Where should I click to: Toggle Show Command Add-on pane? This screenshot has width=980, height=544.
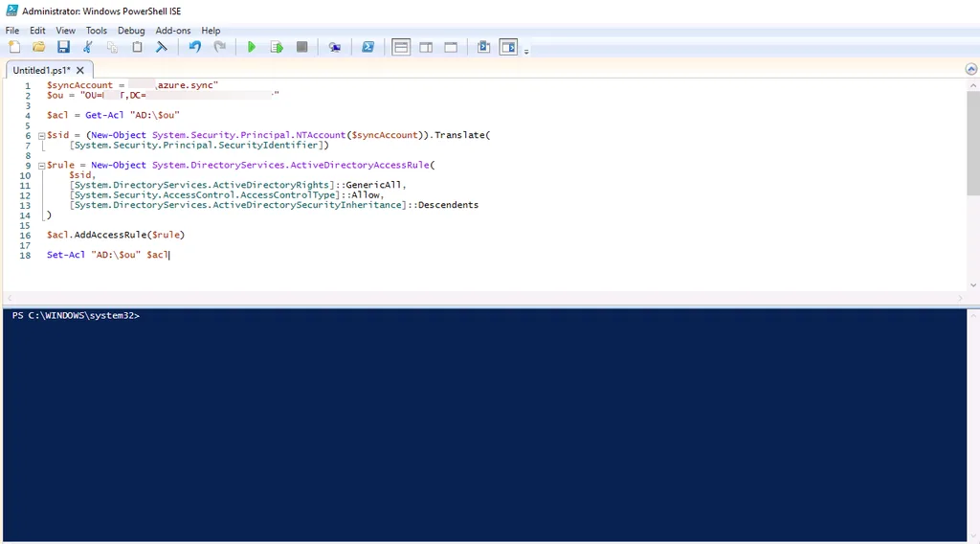(509, 47)
